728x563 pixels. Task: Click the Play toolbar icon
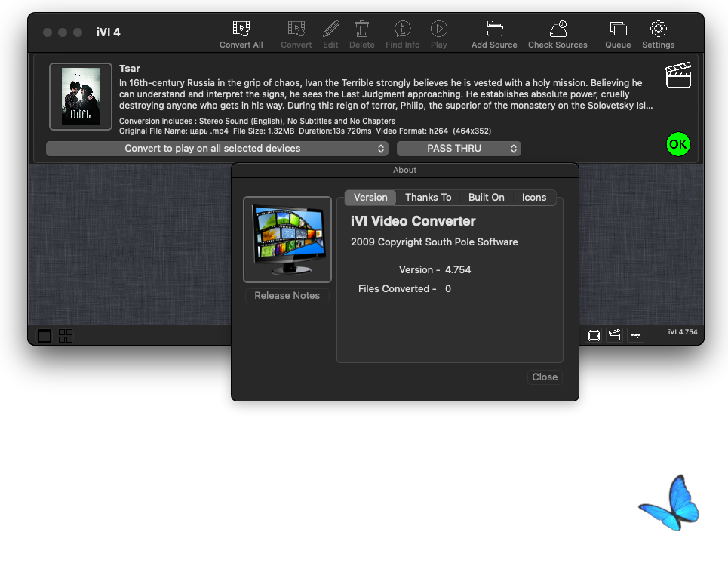(439, 29)
